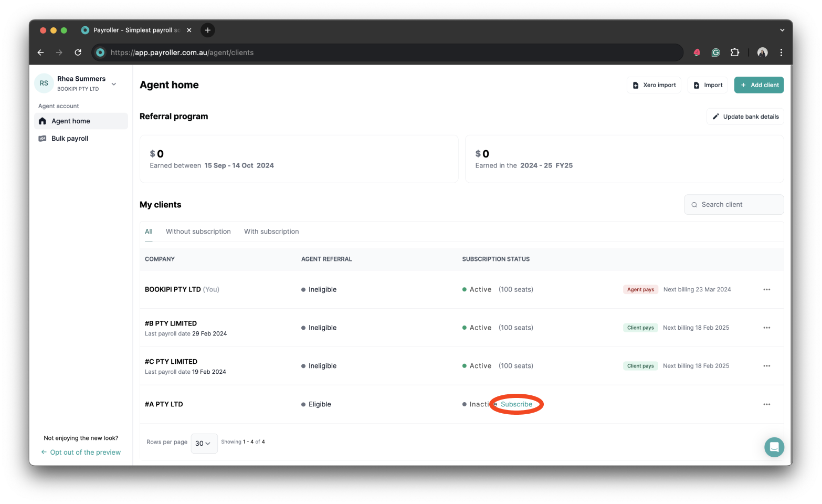Click Subscribe for #A PTY LTD
This screenshot has width=822, height=504.
(517, 404)
